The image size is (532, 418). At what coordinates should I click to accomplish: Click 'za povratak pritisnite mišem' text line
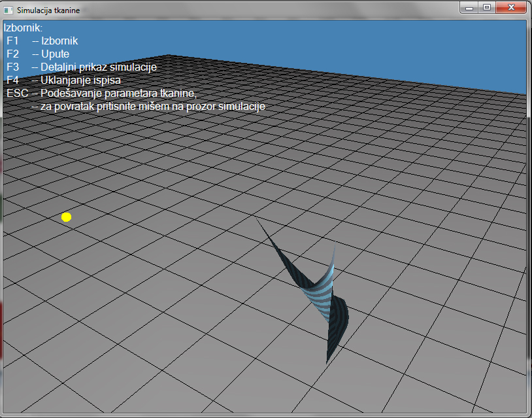click(x=148, y=106)
